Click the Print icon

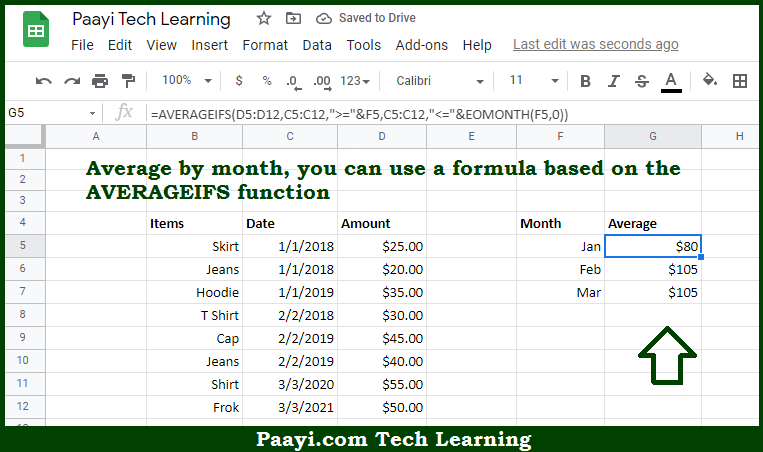pos(100,81)
